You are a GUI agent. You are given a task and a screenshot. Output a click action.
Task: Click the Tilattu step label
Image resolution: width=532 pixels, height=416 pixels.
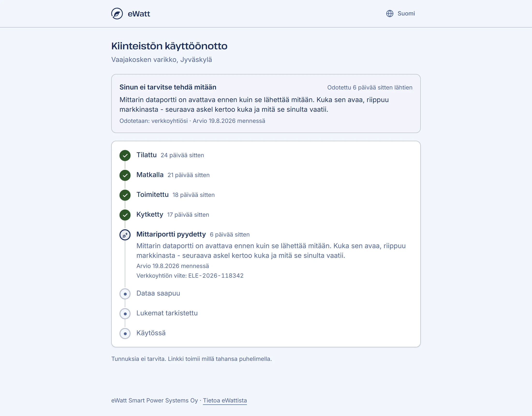146,155
